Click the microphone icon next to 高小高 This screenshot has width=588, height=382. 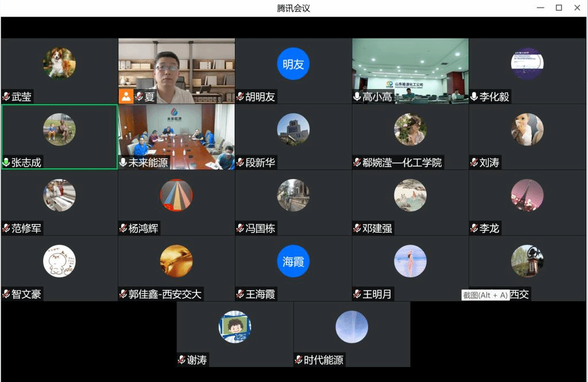(357, 97)
